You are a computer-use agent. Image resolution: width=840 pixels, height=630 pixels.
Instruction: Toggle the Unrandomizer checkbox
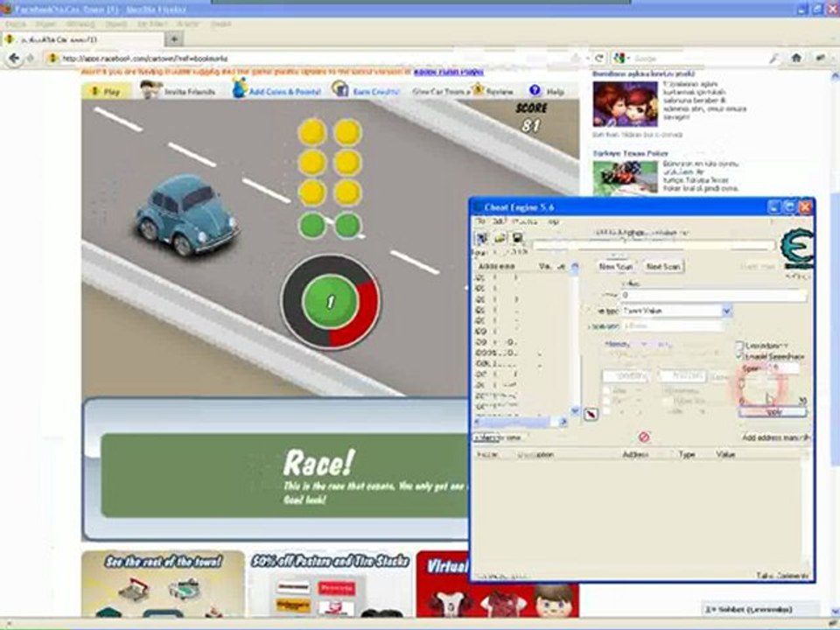(x=740, y=346)
